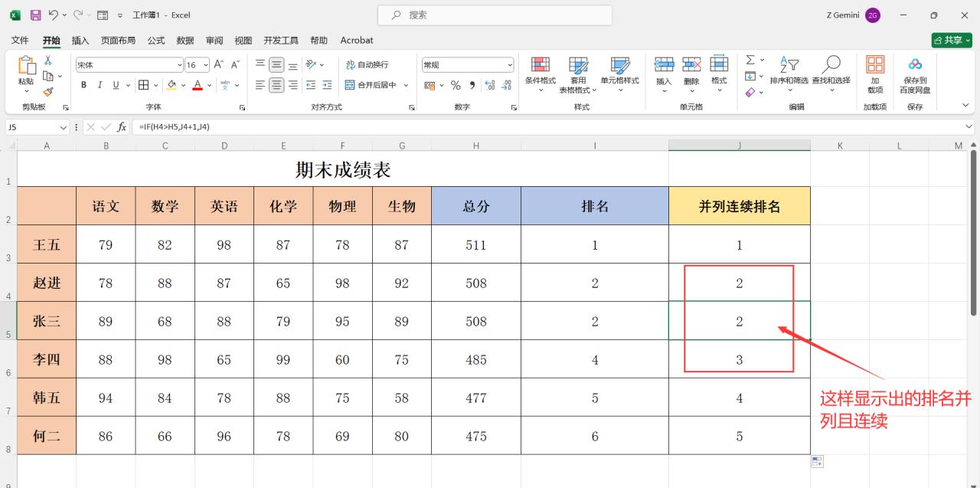
Task: Expand the Merge and Center dropdown arrow
Action: [406, 85]
